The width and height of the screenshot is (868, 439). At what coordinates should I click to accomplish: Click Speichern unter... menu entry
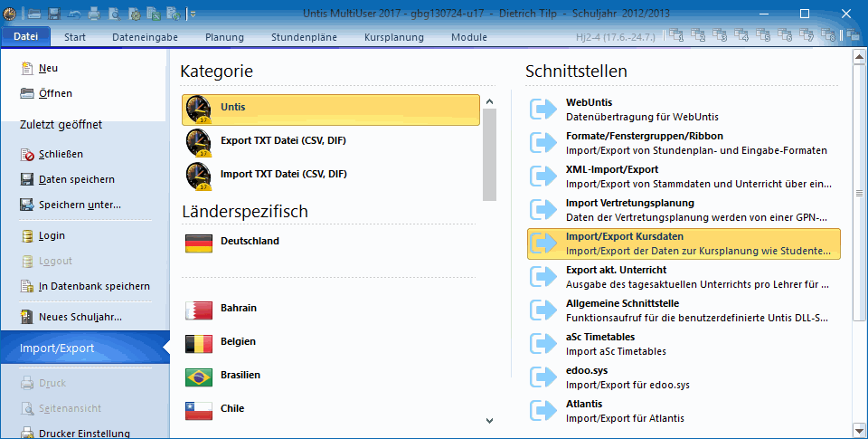coord(80,205)
